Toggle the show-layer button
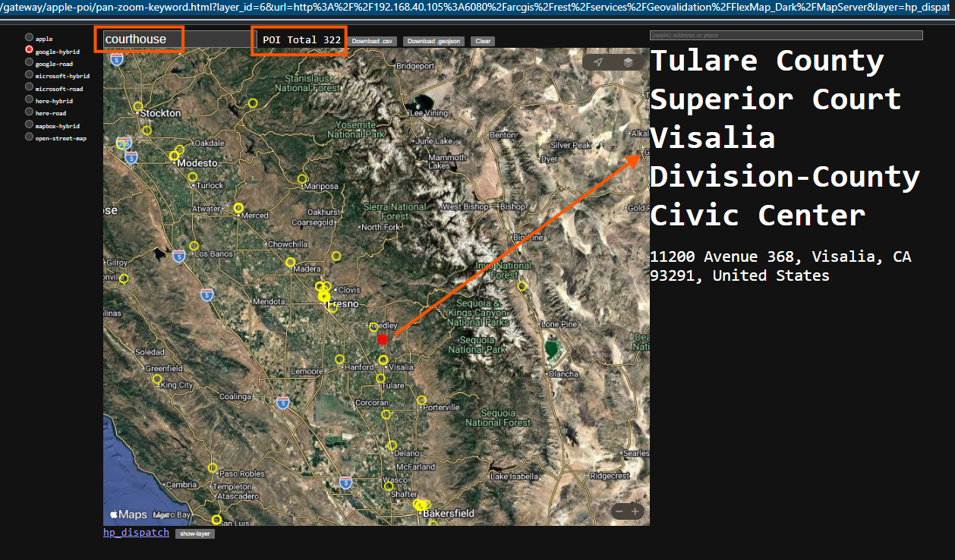Viewport: 955px width, 560px height. pos(195,533)
